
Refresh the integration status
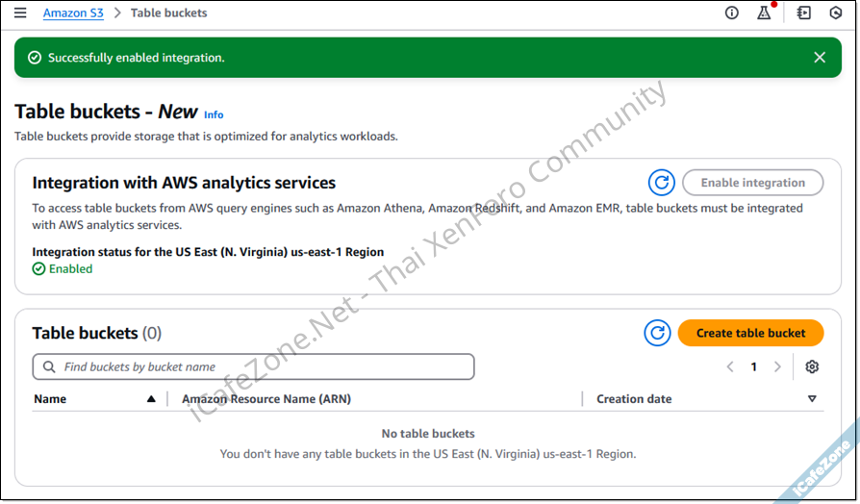(x=661, y=183)
